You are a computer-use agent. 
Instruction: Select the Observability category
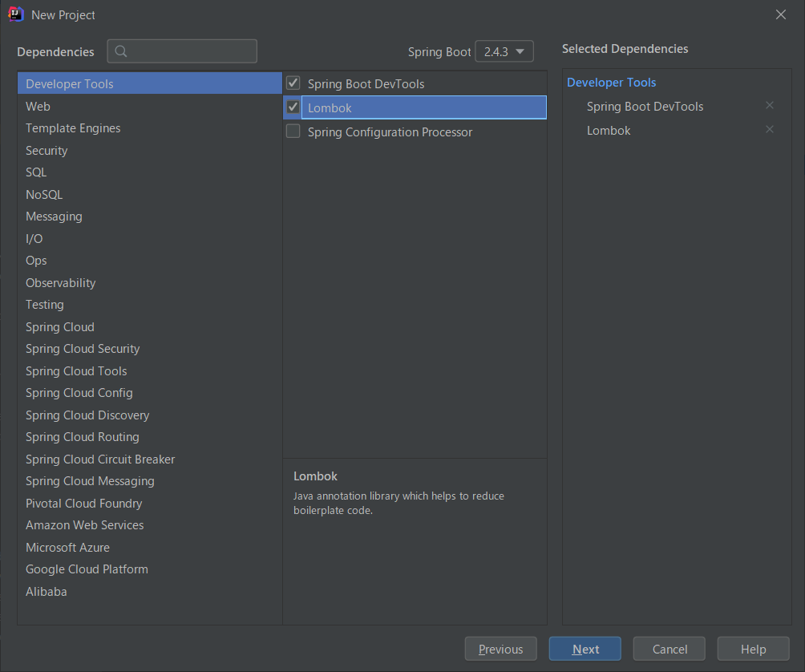150,283
